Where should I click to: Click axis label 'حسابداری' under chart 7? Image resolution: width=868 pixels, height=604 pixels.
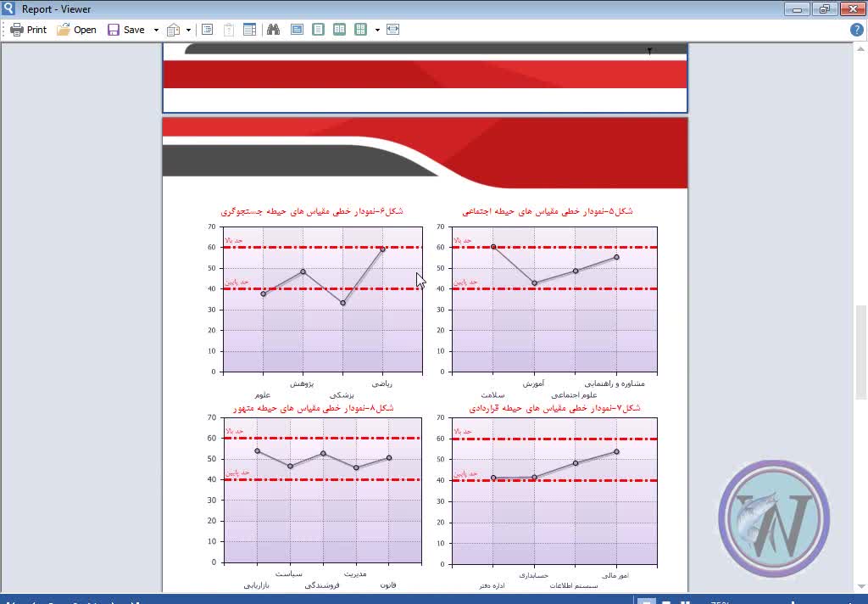tap(534, 575)
